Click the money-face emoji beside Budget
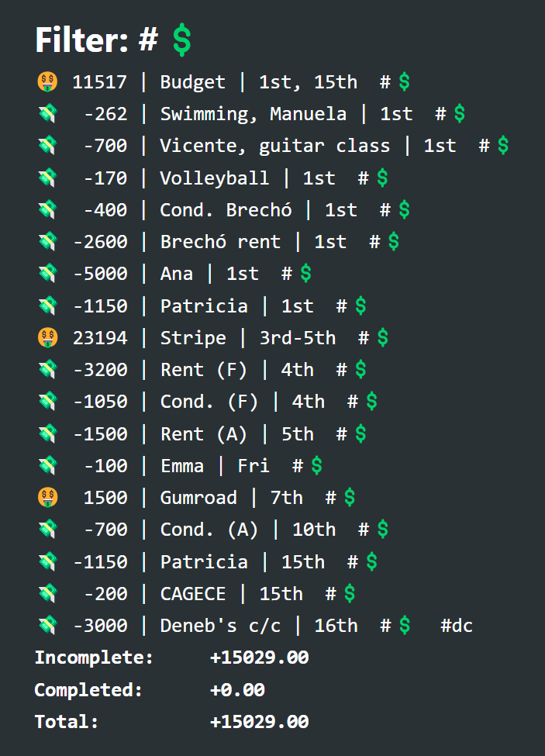Viewport: 545px width, 756px height. point(47,82)
